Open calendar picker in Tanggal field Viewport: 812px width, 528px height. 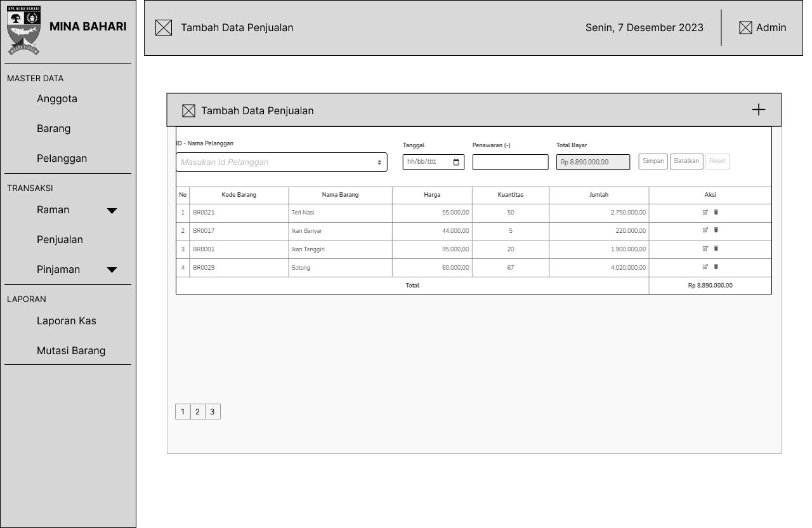(x=456, y=162)
